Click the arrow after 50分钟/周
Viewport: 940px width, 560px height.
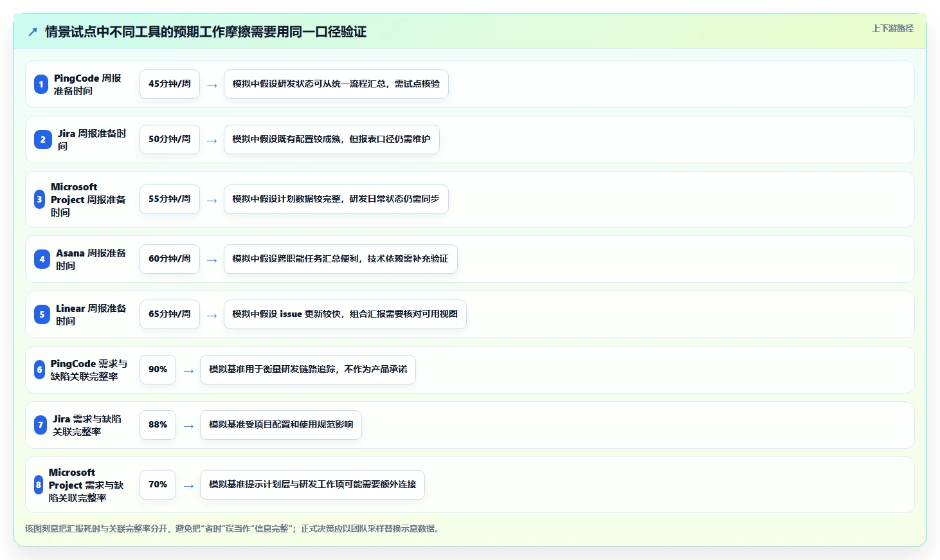tap(212, 141)
